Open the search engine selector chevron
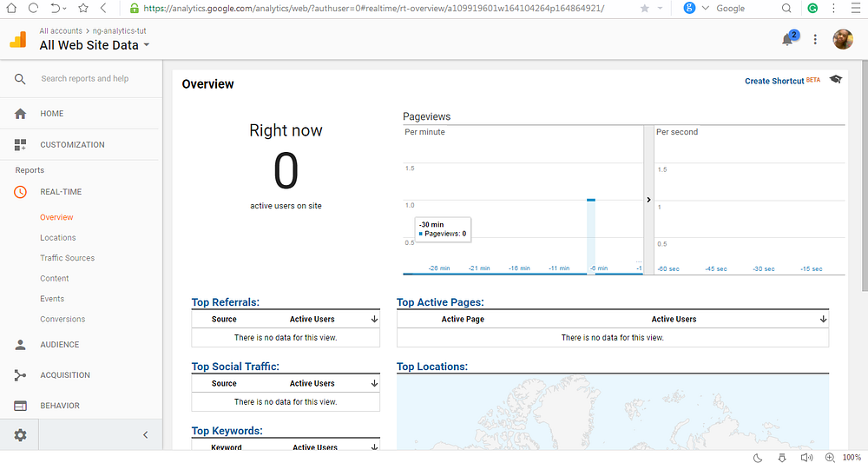868x463 pixels. [705, 9]
